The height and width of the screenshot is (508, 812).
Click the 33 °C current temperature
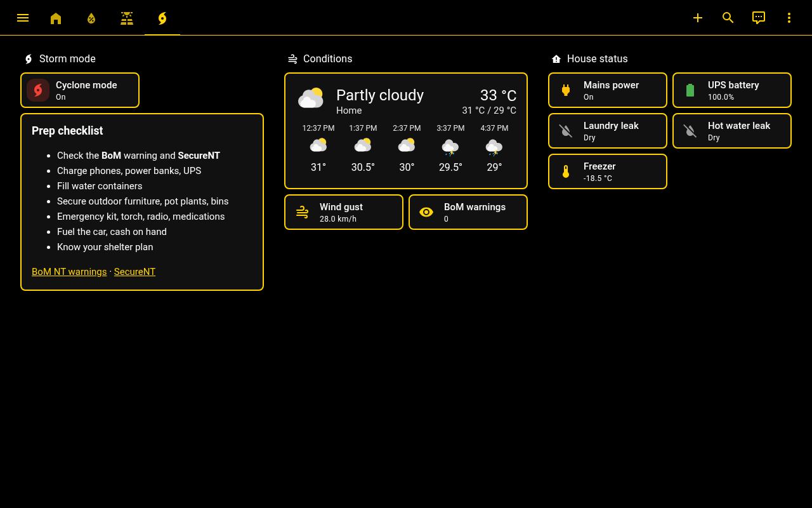tap(498, 95)
